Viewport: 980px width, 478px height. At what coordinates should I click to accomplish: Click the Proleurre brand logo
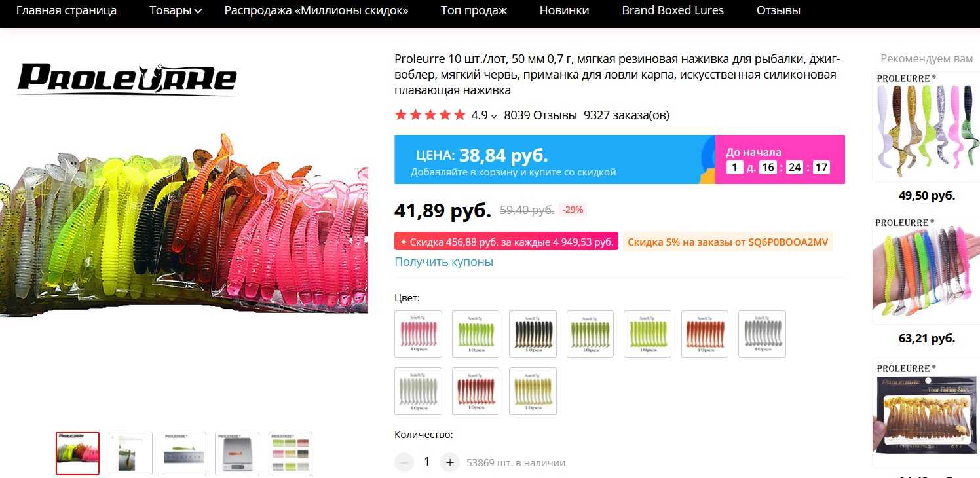click(126, 79)
